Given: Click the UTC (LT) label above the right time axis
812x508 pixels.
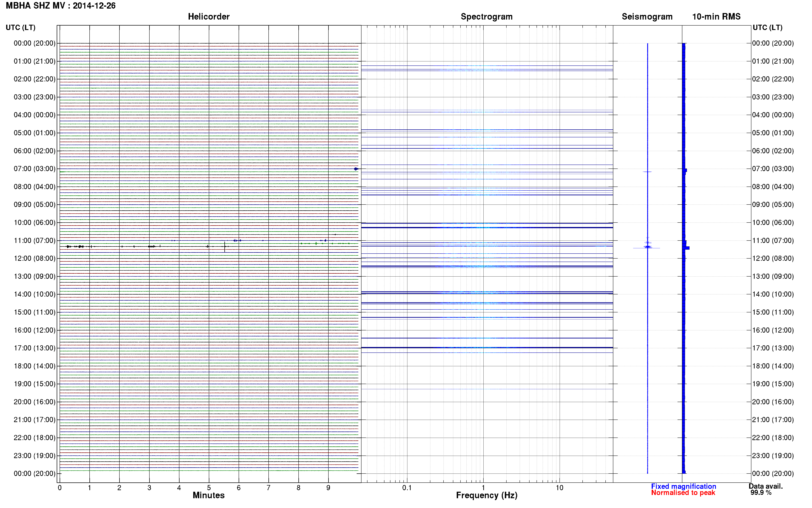Looking at the screenshot, I should [x=767, y=28].
